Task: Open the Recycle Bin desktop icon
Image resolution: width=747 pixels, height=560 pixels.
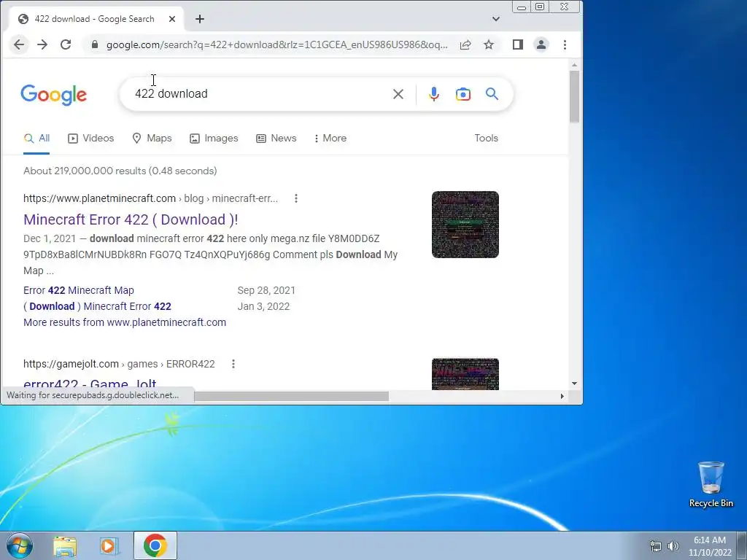Action: click(711, 485)
